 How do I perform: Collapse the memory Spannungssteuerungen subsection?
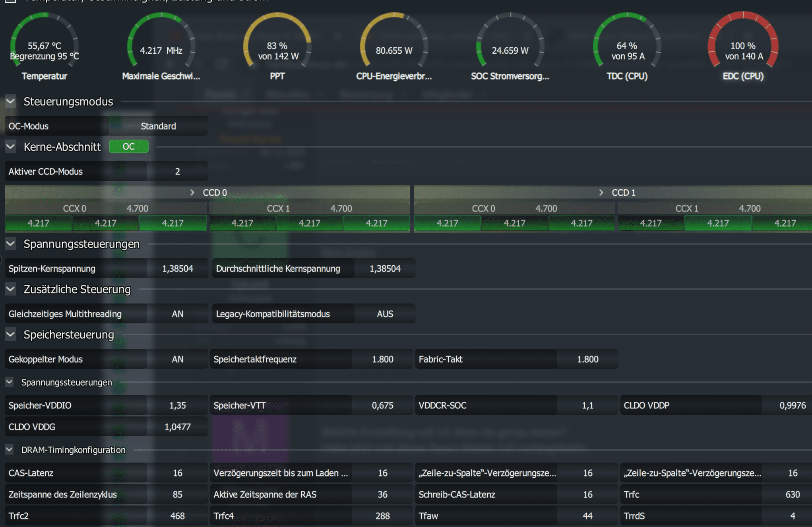pyautogui.click(x=10, y=382)
